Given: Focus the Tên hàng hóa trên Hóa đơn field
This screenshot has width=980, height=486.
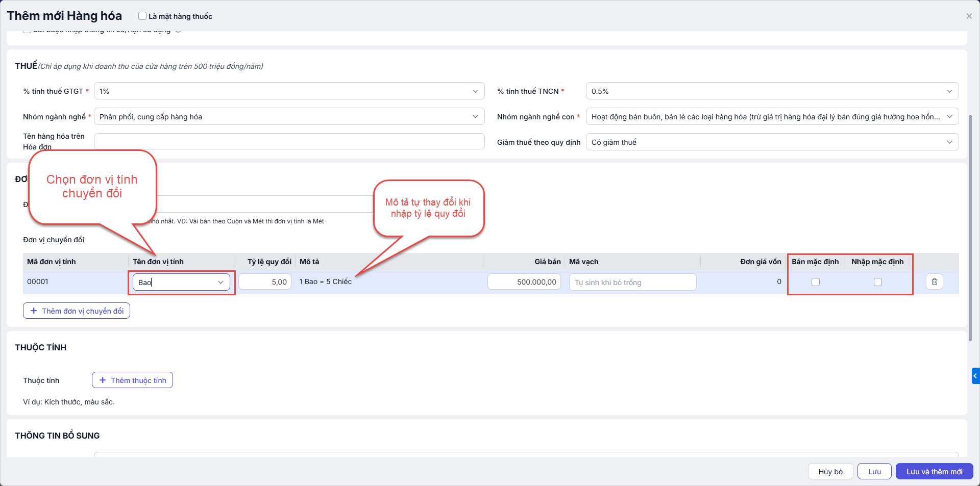Looking at the screenshot, I should pyautogui.click(x=289, y=141).
